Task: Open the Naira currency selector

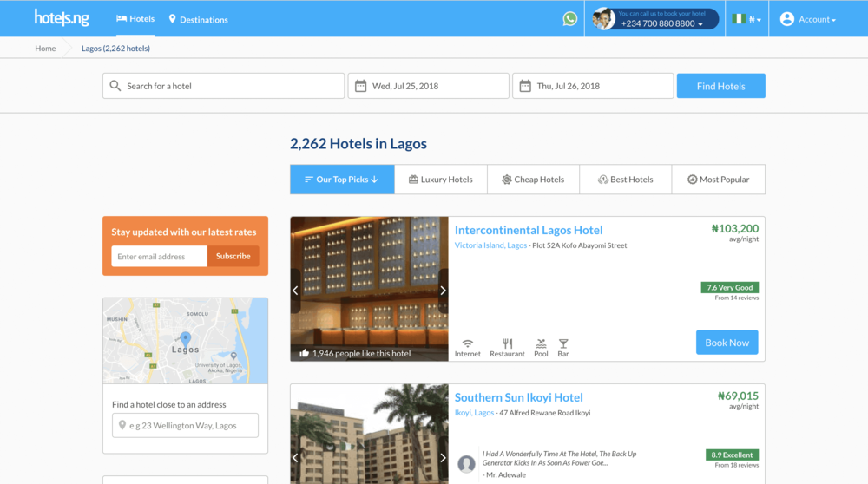Action: point(746,19)
